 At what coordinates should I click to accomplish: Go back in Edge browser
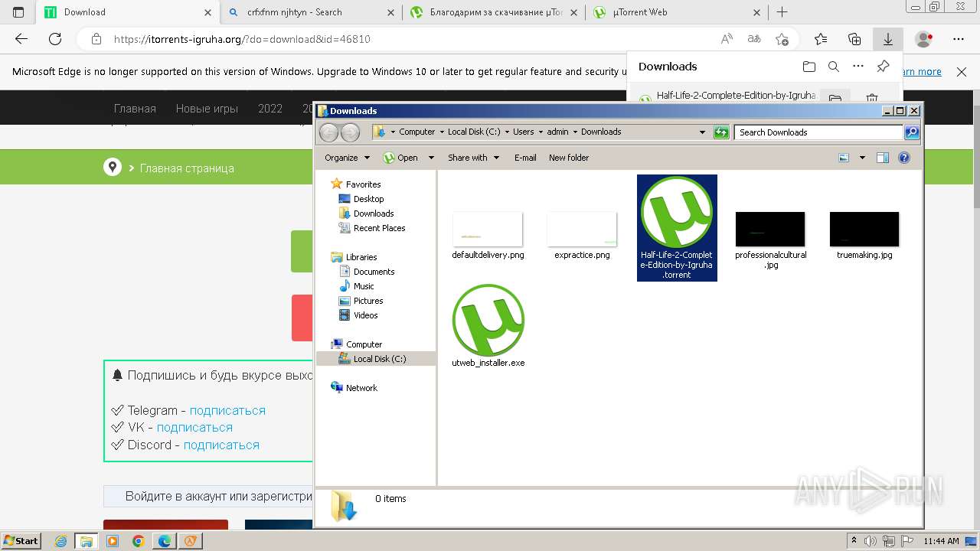[21, 39]
